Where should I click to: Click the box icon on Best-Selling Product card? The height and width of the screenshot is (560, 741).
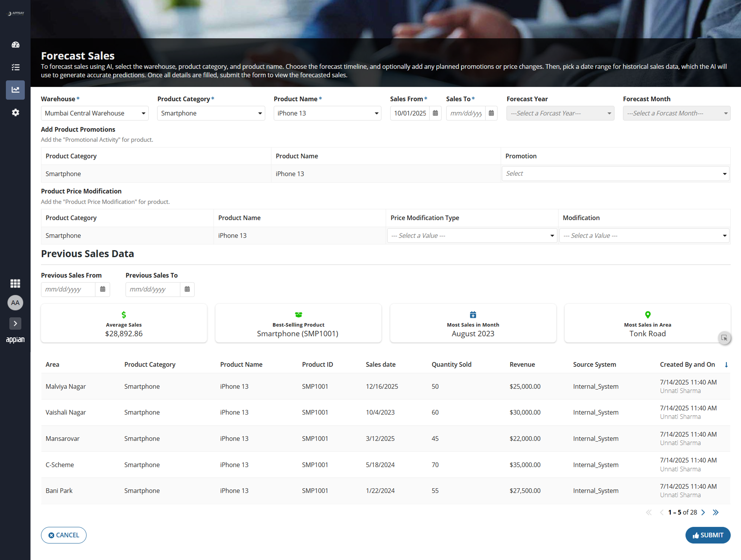299,315
